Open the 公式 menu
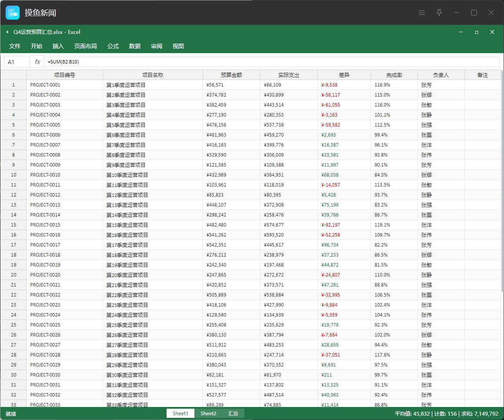The image size is (504, 420). coord(113,46)
